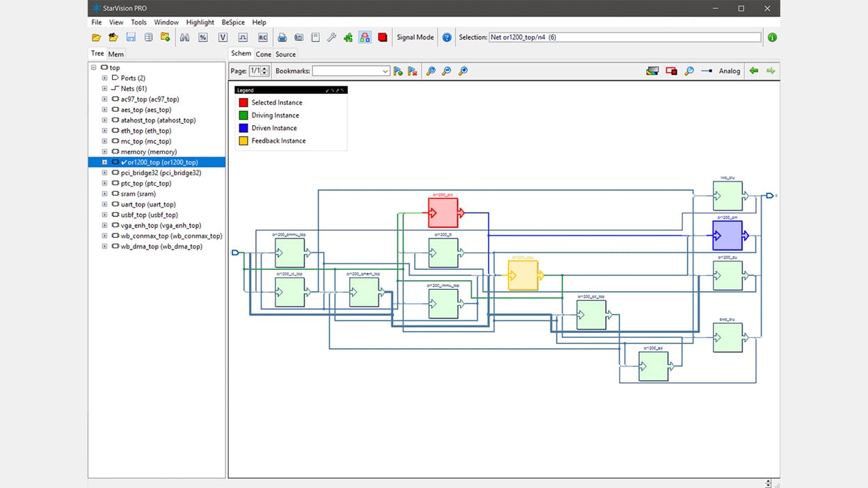Click the Page number stepper
Screen dimensions: 868x488
(x=265, y=71)
